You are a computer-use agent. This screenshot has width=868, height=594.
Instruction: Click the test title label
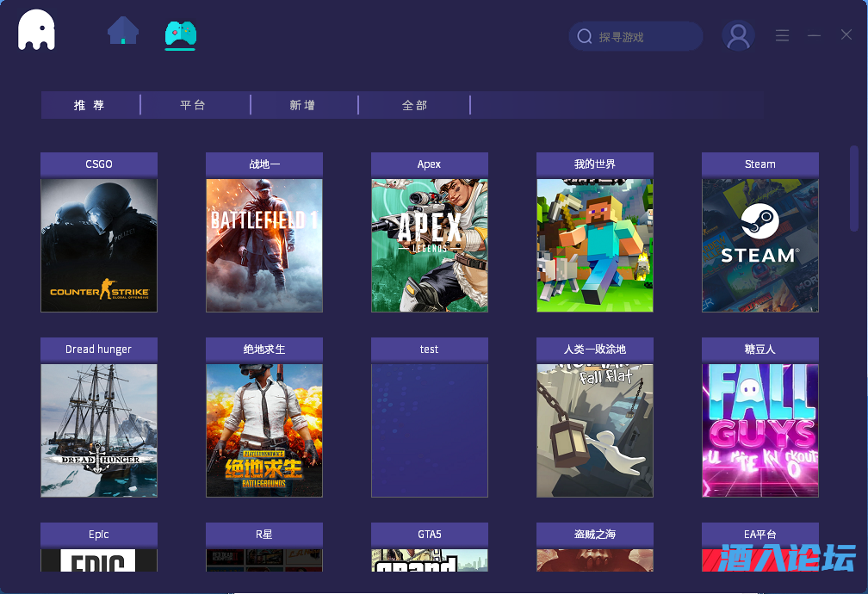coord(430,350)
